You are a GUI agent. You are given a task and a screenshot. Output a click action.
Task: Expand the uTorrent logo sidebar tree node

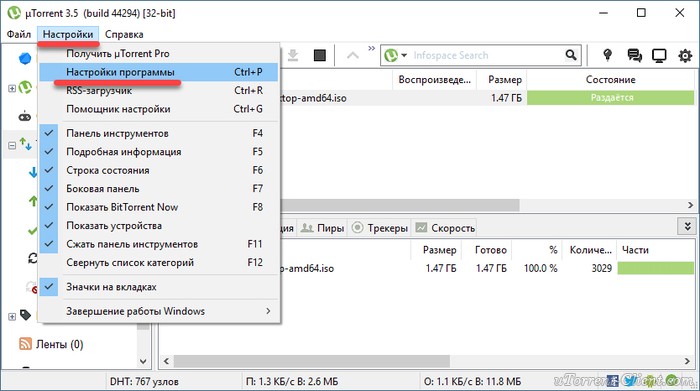pyautogui.click(x=12, y=88)
